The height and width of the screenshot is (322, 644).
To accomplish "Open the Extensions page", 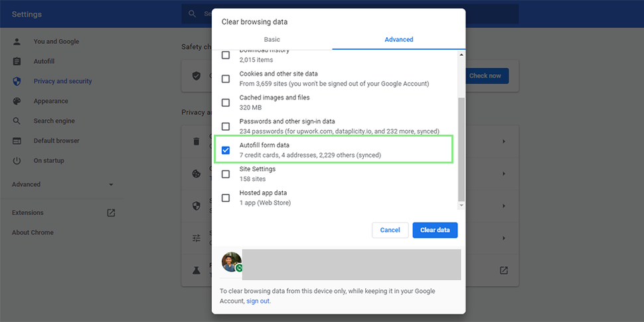I will (x=27, y=212).
